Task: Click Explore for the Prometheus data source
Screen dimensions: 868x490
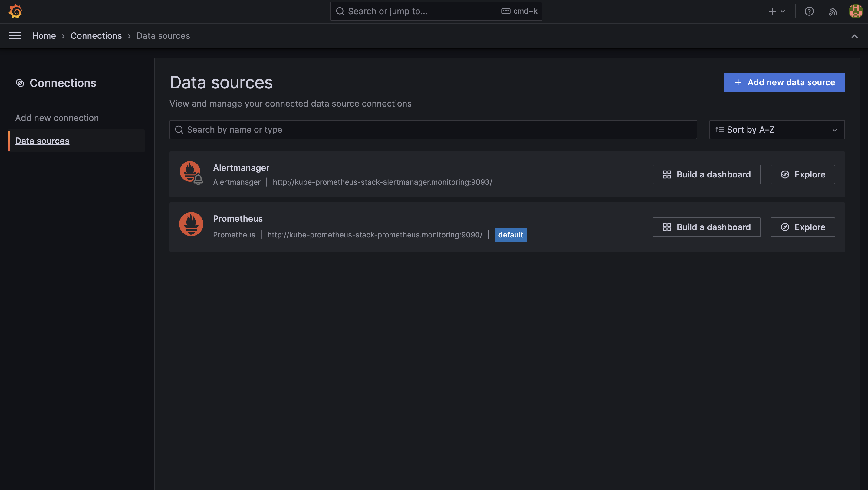Action: pos(802,227)
